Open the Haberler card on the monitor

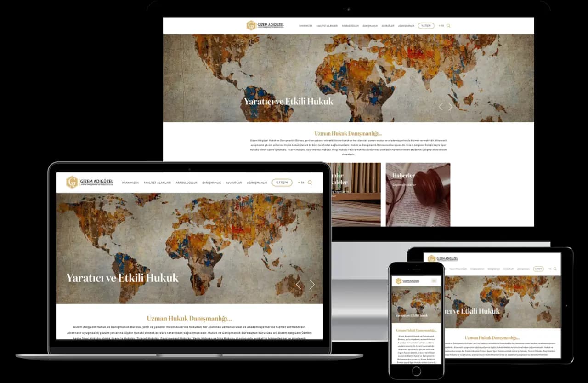pos(418,194)
